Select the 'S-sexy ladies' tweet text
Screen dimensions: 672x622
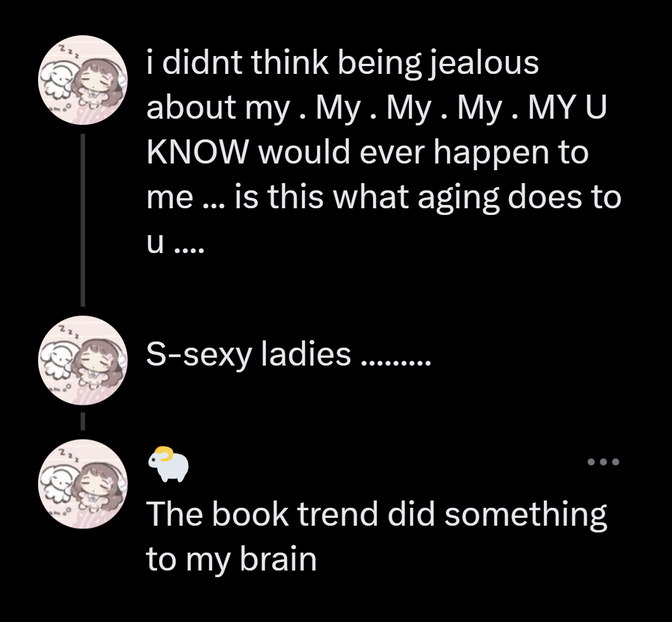coord(289,355)
